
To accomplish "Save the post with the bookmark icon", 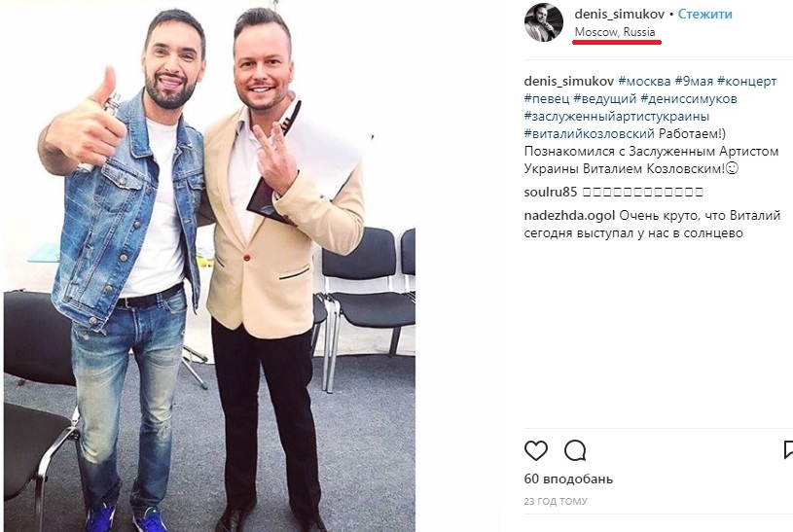I will pos(788,450).
